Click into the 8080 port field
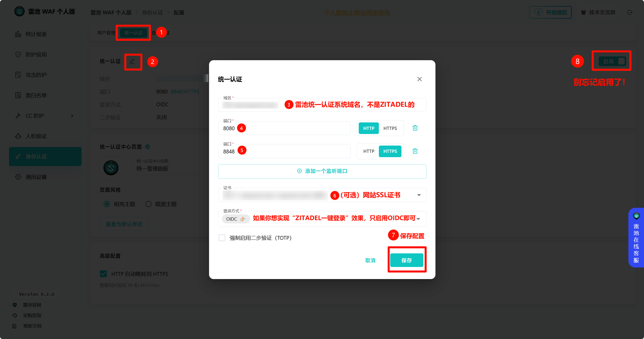 point(289,128)
